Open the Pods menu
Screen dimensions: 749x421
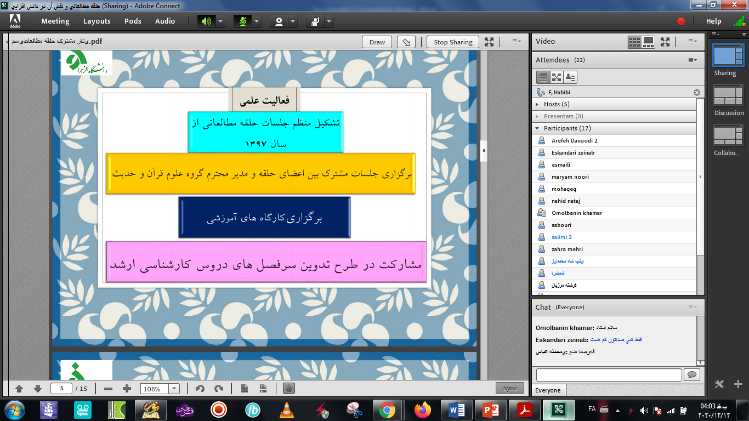[133, 22]
